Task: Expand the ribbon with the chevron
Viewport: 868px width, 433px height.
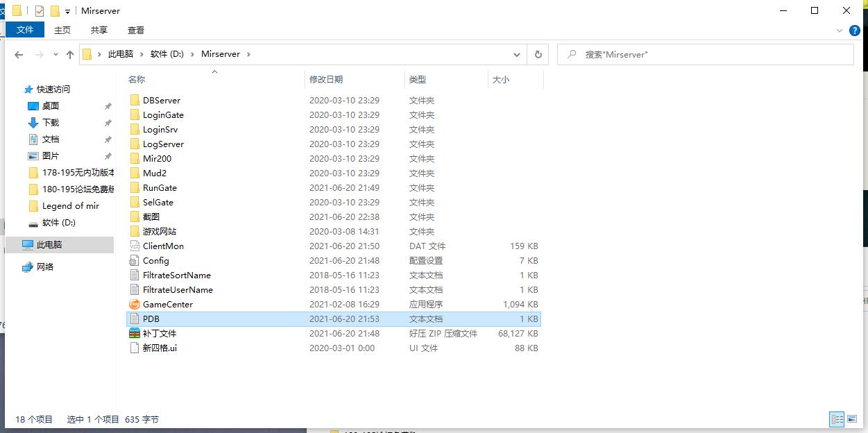Action: (x=841, y=31)
